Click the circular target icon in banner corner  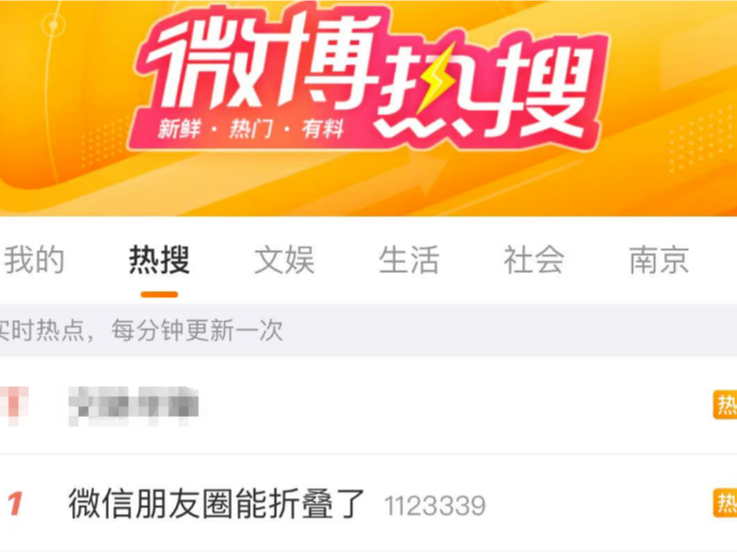click(54, 24)
